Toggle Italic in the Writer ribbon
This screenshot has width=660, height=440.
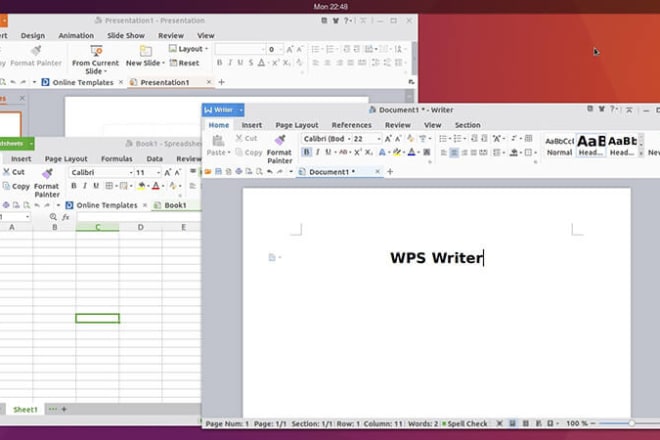(317, 152)
